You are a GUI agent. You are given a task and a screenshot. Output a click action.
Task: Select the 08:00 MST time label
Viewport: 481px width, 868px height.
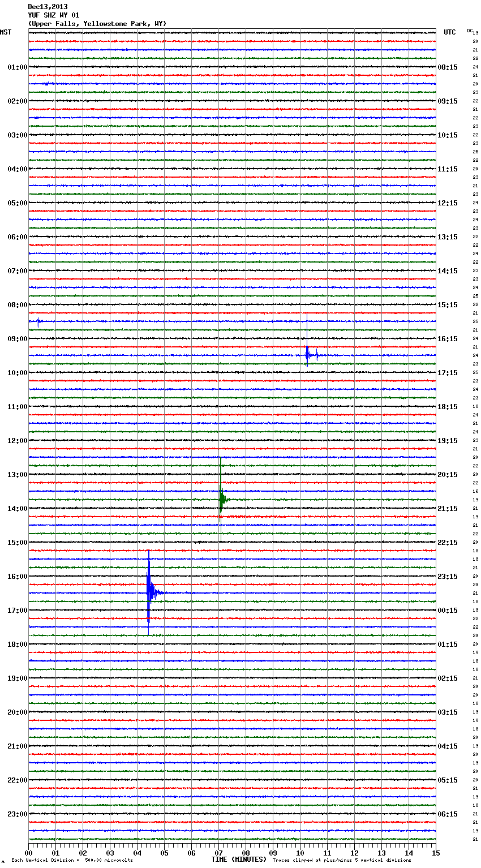pyautogui.click(x=17, y=305)
